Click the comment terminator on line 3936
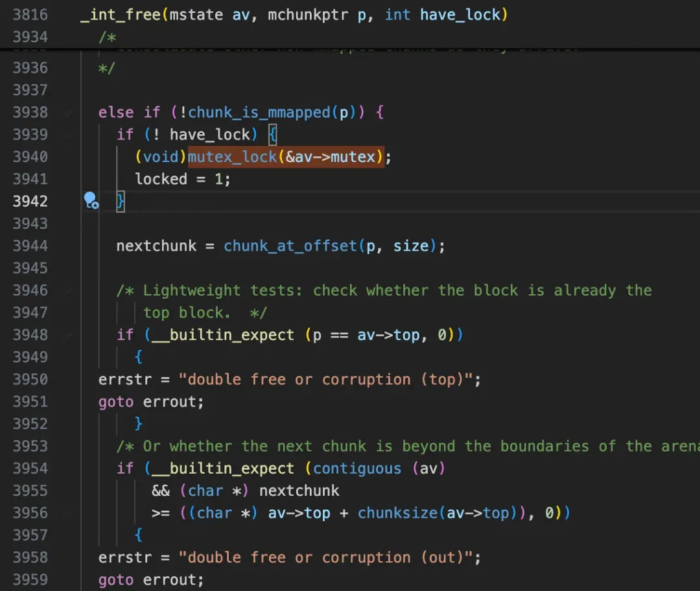 tap(107, 68)
